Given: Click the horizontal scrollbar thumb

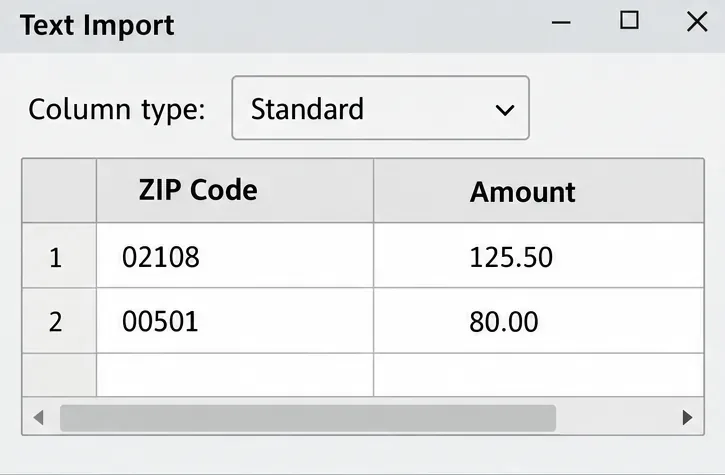Looking at the screenshot, I should click(308, 418).
